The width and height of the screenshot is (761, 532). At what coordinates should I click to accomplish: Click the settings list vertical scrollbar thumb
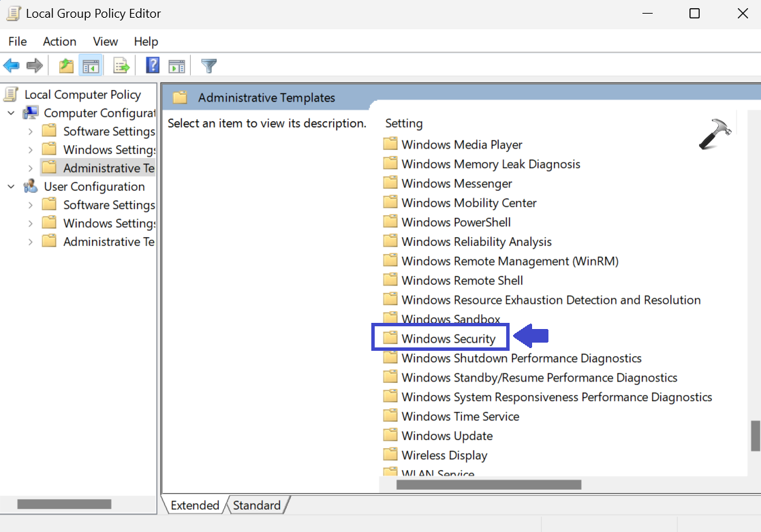coord(755,436)
